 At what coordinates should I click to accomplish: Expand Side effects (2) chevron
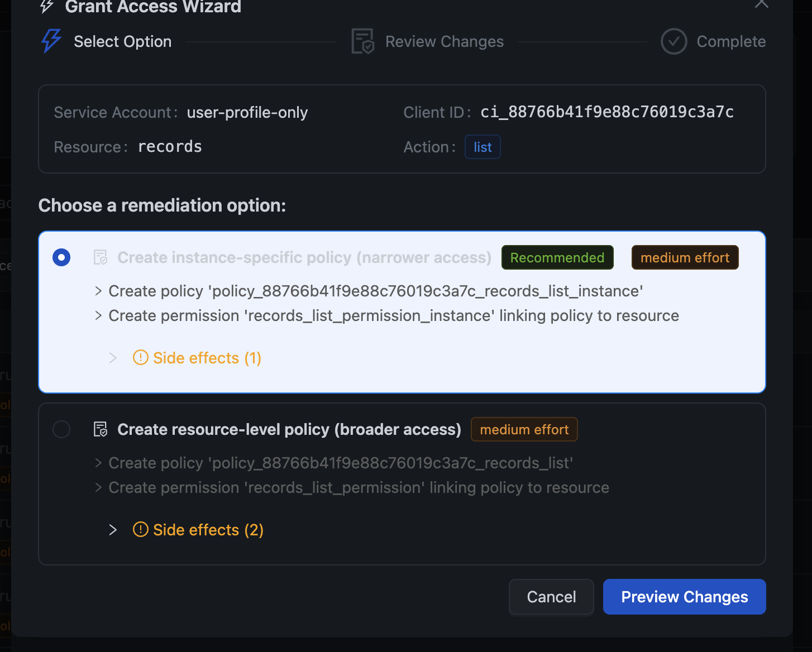pyautogui.click(x=113, y=530)
